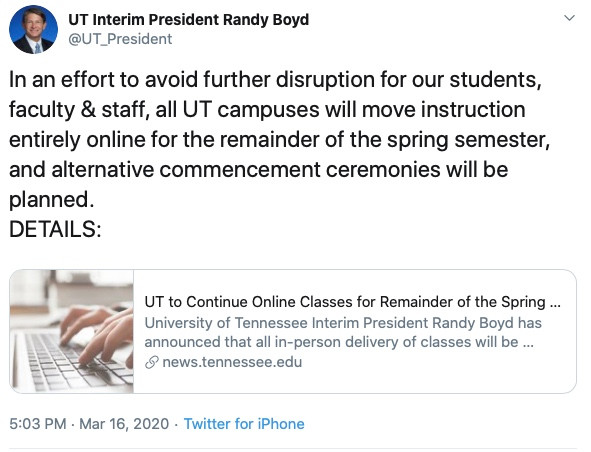Screen dimensions: 591x452
Task: Click the tweet line about faculty & staff
Action: (x=267, y=110)
